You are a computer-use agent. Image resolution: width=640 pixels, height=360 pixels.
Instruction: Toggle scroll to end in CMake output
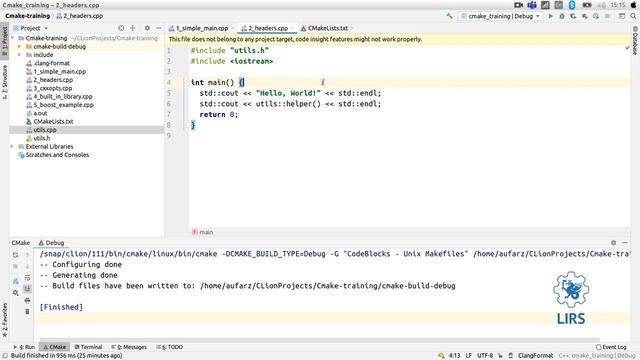(x=27, y=289)
